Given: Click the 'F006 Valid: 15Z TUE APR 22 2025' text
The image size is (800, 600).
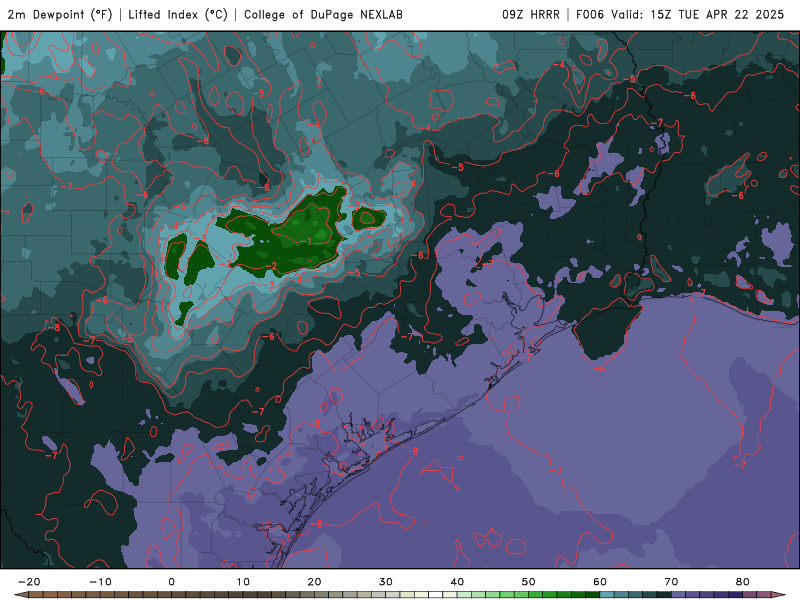Looking at the screenshot, I should [x=680, y=15].
